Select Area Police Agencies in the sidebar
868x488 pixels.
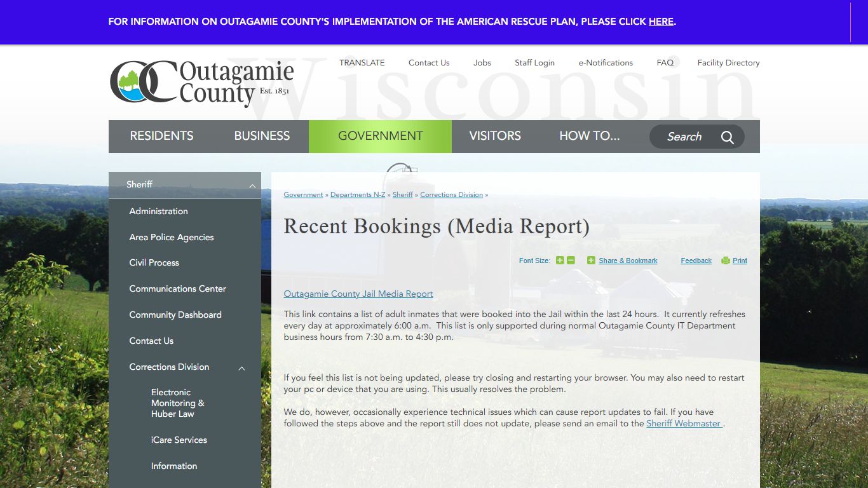click(172, 237)
